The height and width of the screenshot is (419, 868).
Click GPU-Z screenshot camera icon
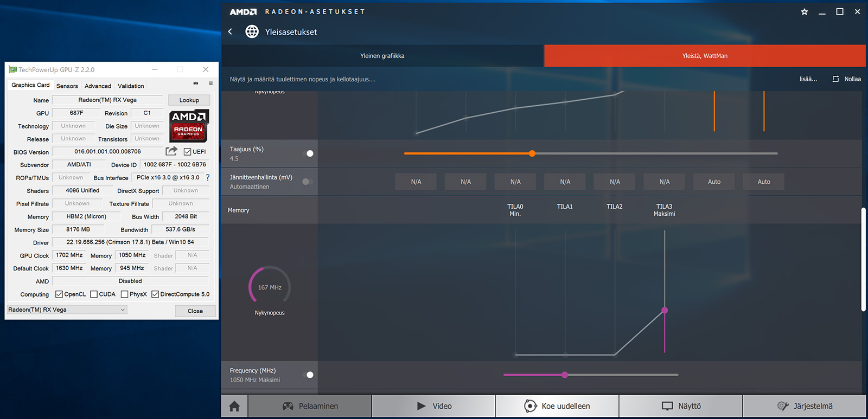tap(196, 83)
